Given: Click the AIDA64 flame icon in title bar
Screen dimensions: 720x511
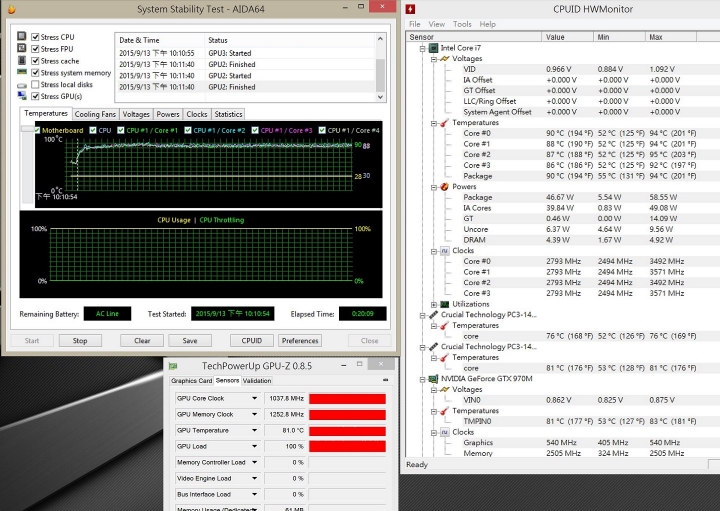Looking at the screenshot, I should (x=12, y=9).
